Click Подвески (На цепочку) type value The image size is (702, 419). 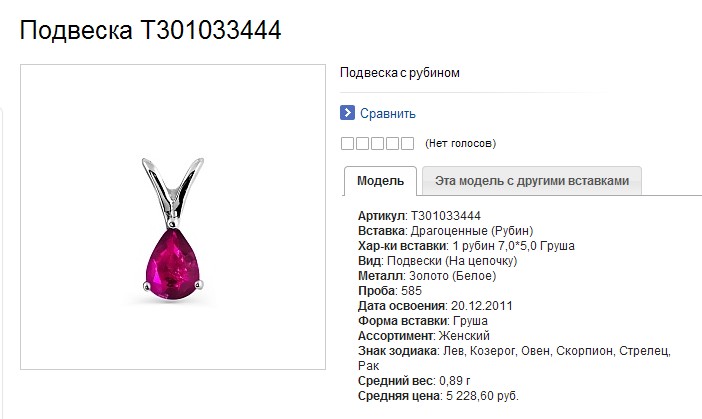[x=452, y=261]
